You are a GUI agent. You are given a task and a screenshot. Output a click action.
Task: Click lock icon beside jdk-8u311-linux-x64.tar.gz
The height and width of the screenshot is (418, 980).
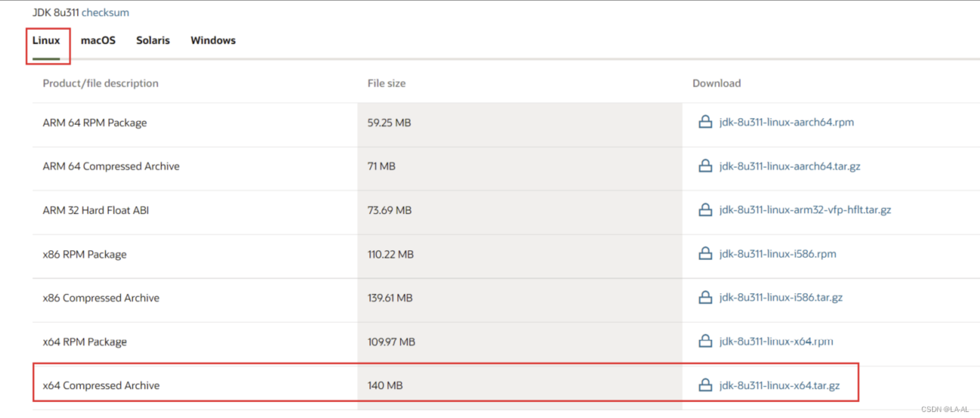point(705,385)
